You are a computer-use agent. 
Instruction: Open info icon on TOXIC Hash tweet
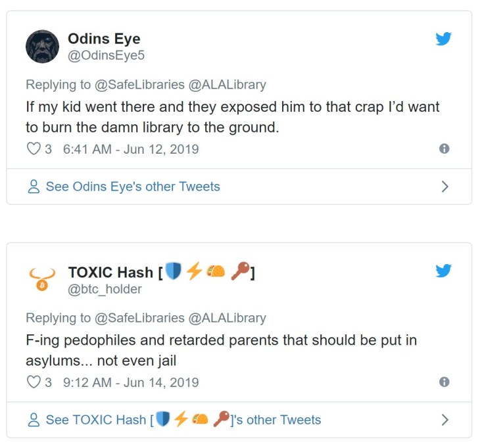tap(445, 382)
